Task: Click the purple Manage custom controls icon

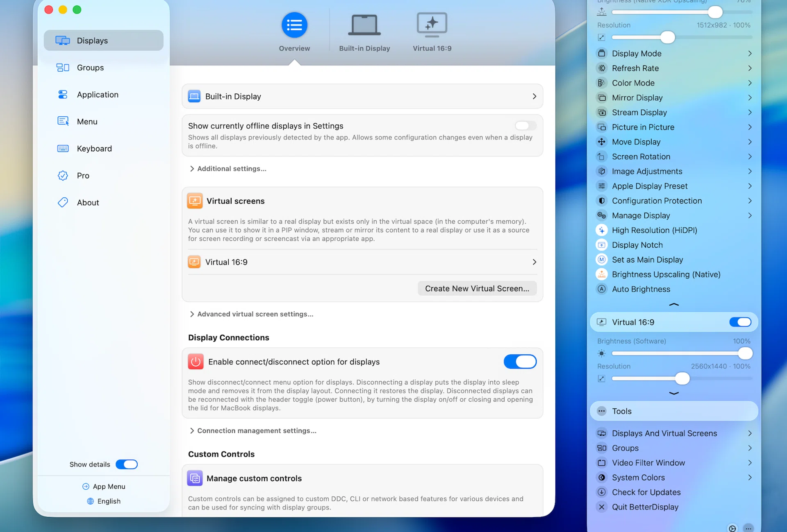Action: (x=195, y=478)
